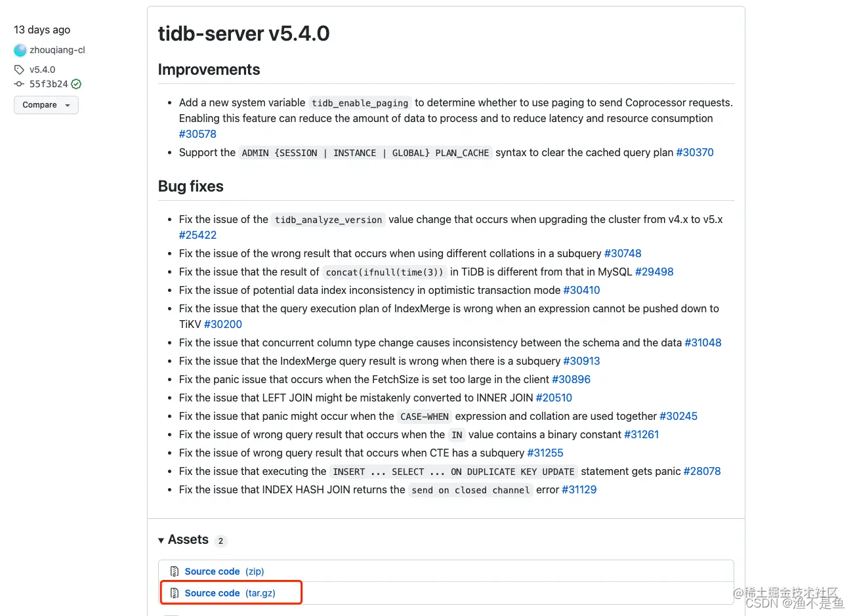Viewport: 855px width, 616px height.
Task: Click the Bug fixes heading
Action: coord(190,186)
